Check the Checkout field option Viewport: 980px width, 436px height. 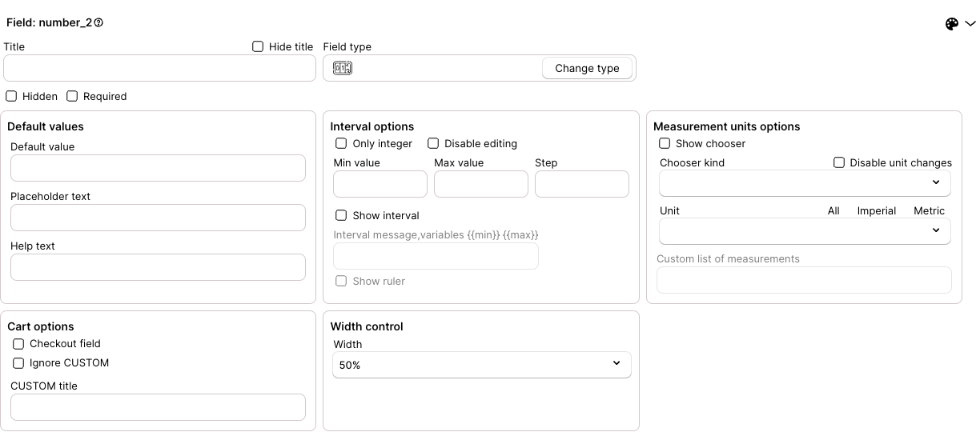click(18, 344)
